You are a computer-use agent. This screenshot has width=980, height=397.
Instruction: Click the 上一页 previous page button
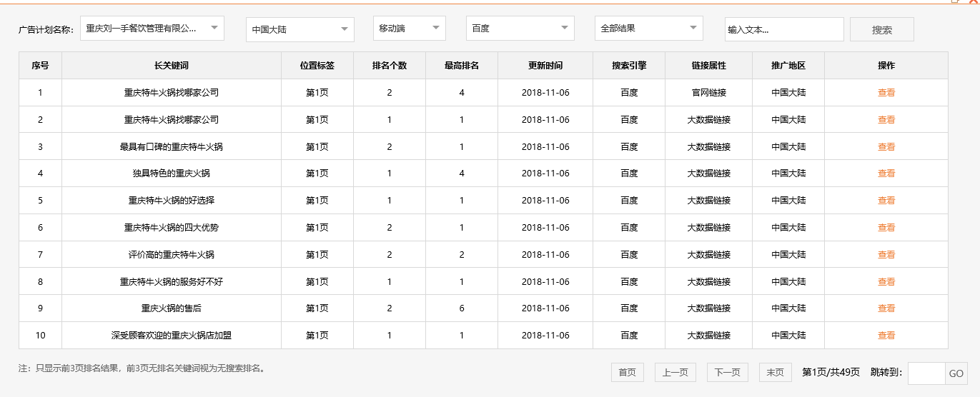click(x=675, y=373)
